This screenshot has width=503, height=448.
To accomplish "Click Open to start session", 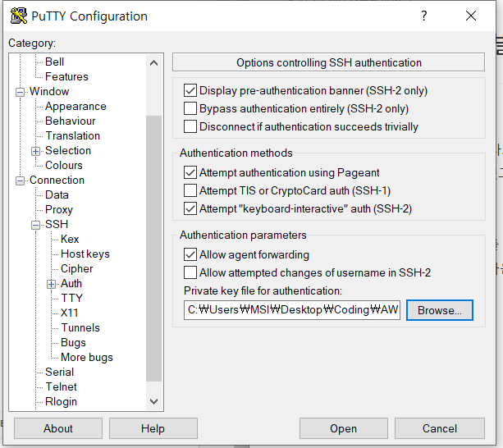I will point(343,428).
